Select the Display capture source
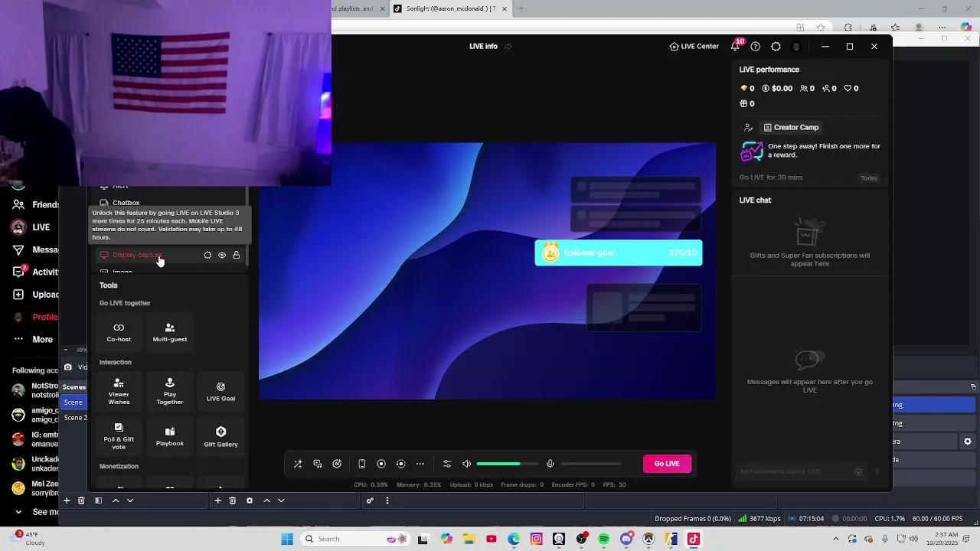 170,255
